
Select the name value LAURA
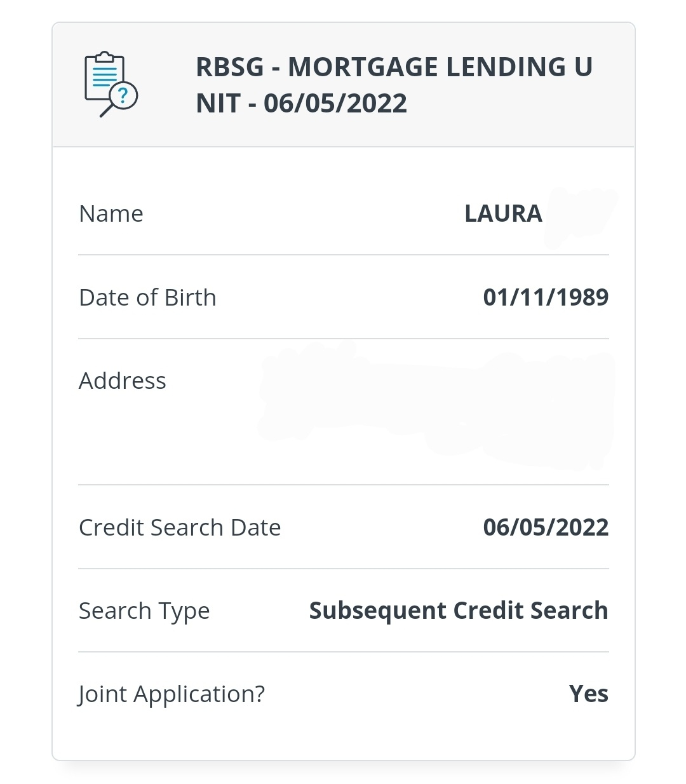click(503, 214)
